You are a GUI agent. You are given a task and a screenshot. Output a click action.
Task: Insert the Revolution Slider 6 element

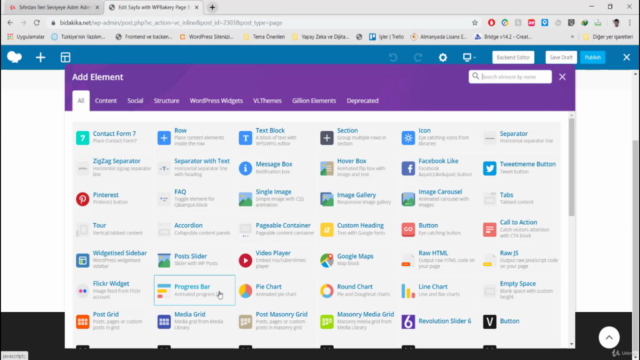point(439,321)
